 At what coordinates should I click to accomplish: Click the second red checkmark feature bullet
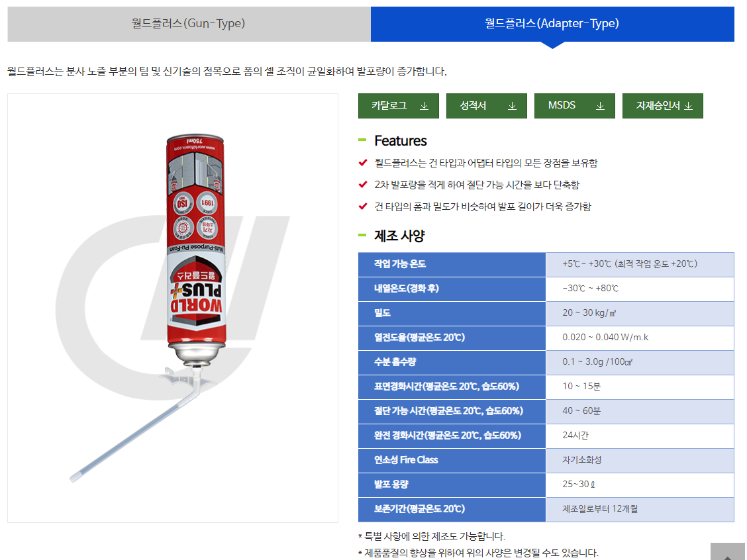point(363,184)
